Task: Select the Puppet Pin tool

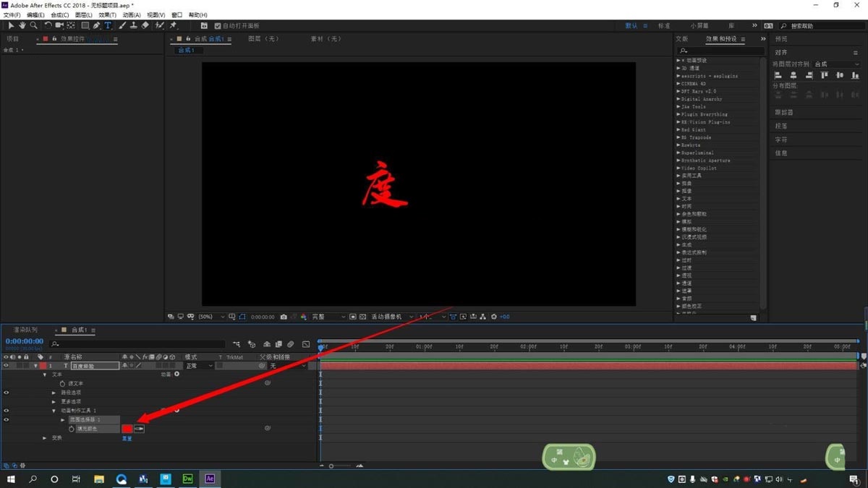Action: pyautogui.click(x=174, y=25)
